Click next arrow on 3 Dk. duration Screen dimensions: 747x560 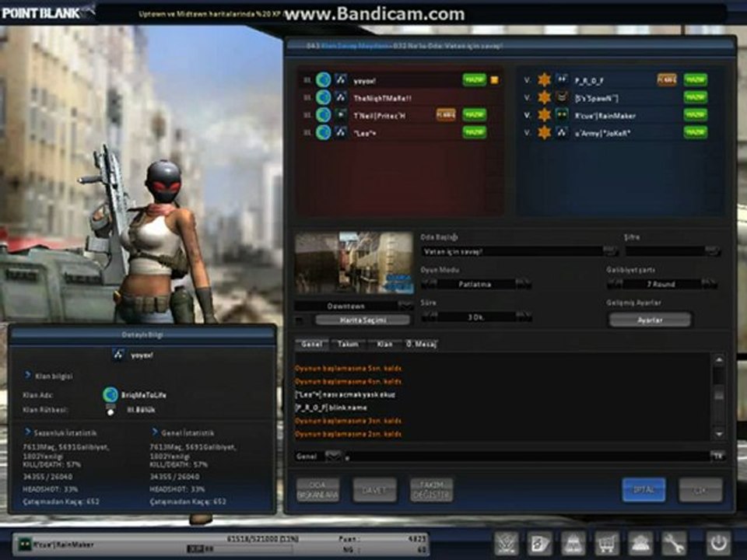click(523, 317)
